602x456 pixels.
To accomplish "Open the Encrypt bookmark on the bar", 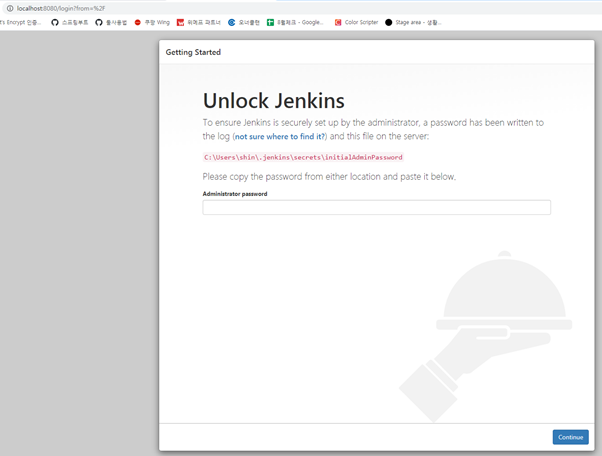I will [x=21, y=22].
